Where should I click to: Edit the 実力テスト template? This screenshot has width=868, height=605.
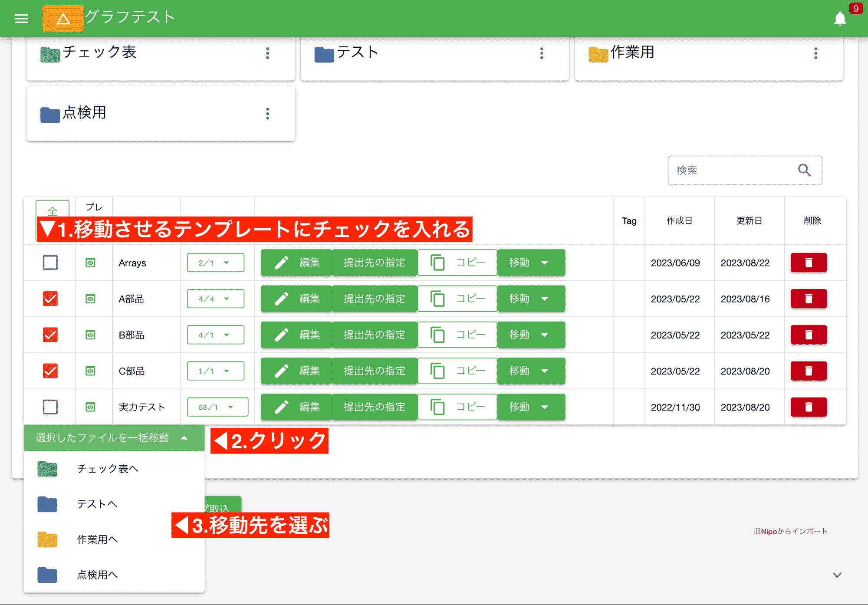pyautogui.click(x=296, y=407)
